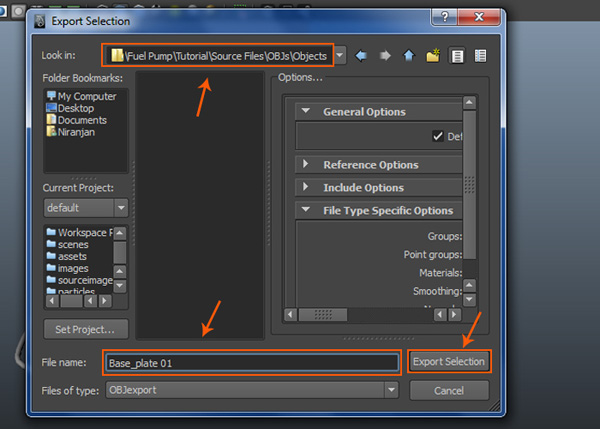Open the Look in path dropdown
Viewport: 600px width, 429px height.
pos(341,56)
